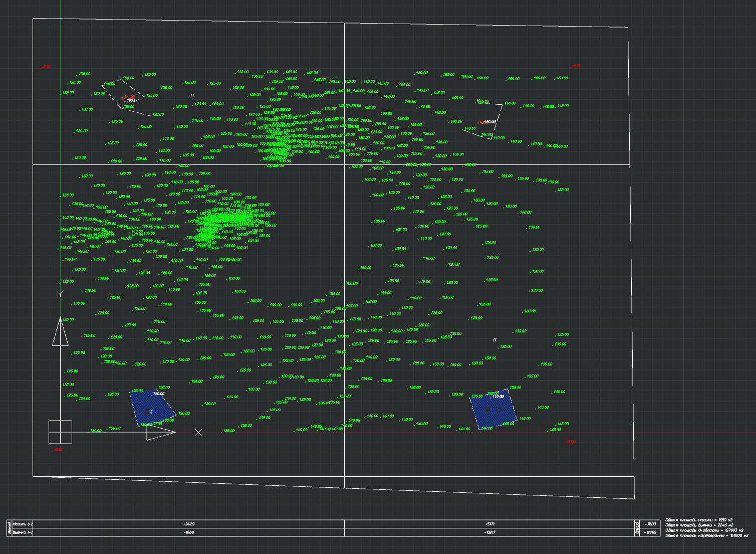The height and width of the screenshot is (554, 756).
Task: Click the X-shaped point marker near origin
Action: 198,432
